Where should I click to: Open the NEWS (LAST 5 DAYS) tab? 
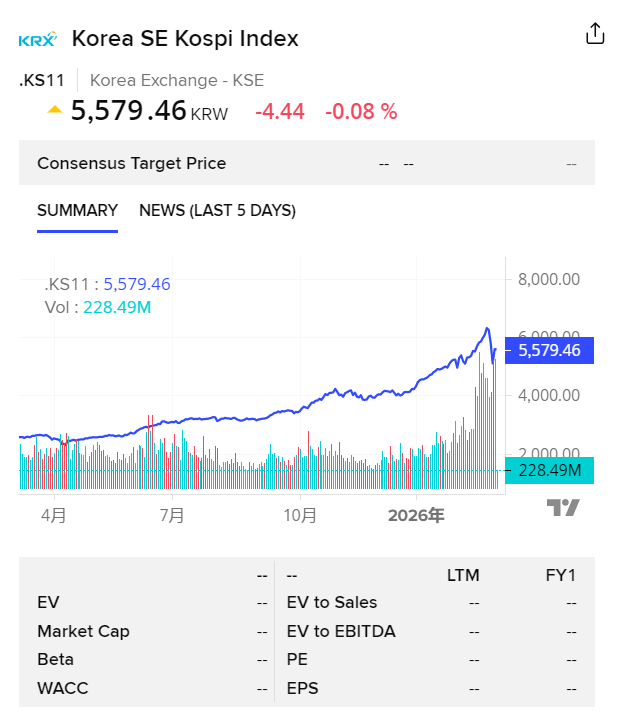[217, 211]
